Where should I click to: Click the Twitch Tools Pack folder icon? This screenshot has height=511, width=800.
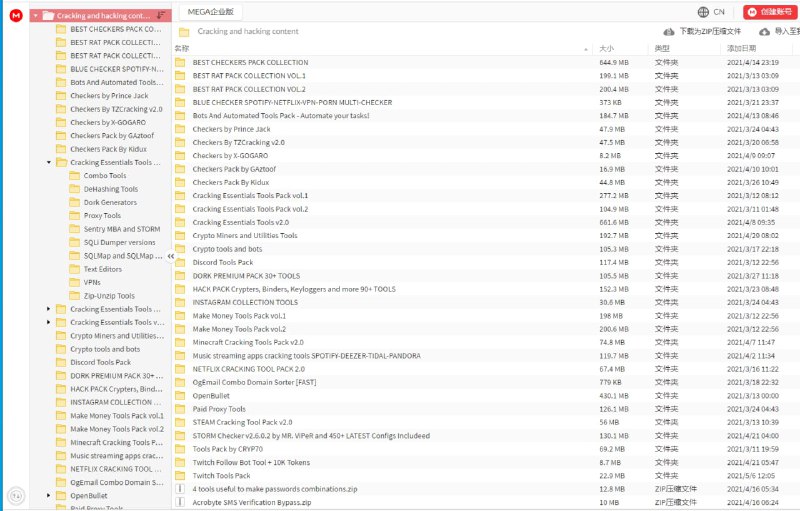click(x=180, y=475)
